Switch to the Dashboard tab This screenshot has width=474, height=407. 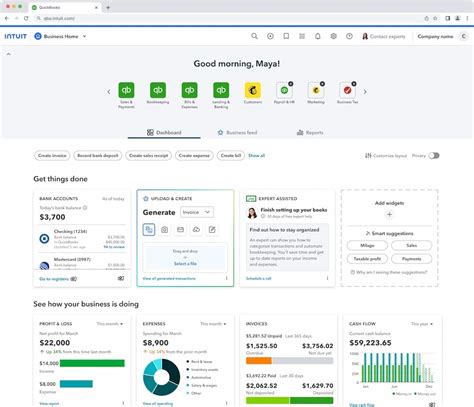pyautogui.click(x=164, y=132)
